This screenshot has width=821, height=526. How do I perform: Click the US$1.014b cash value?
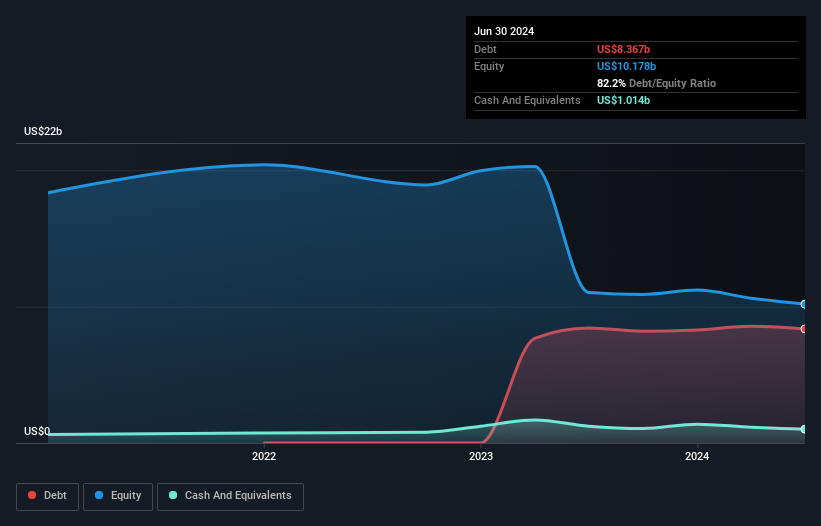(x=623, y=100)
